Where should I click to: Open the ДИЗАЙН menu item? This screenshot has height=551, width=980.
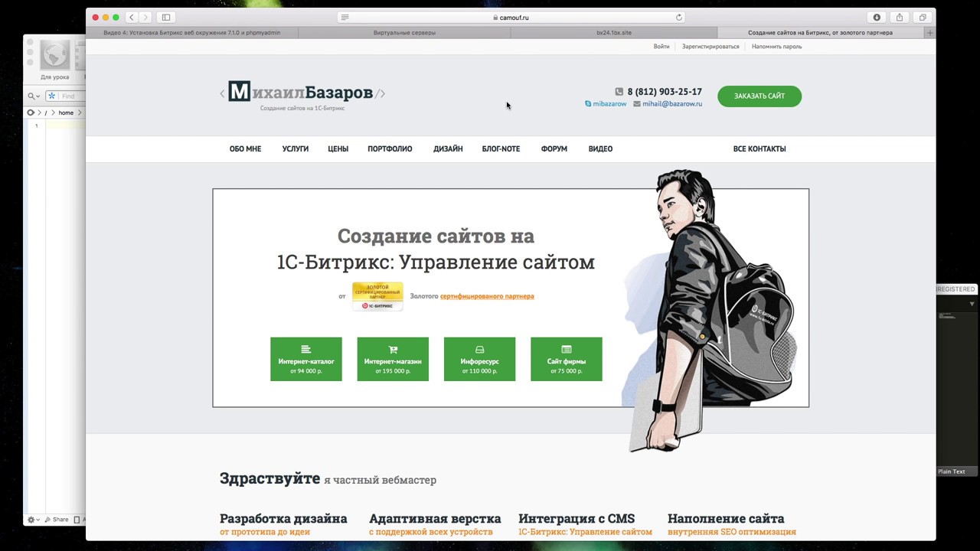pos(448,148)
